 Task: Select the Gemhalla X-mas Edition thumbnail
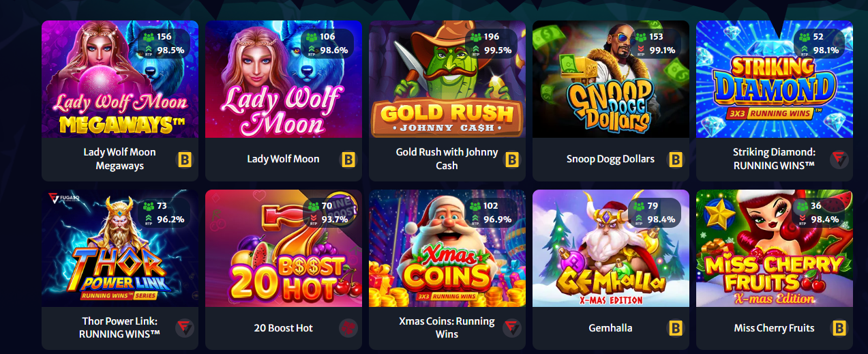(611, 248)
